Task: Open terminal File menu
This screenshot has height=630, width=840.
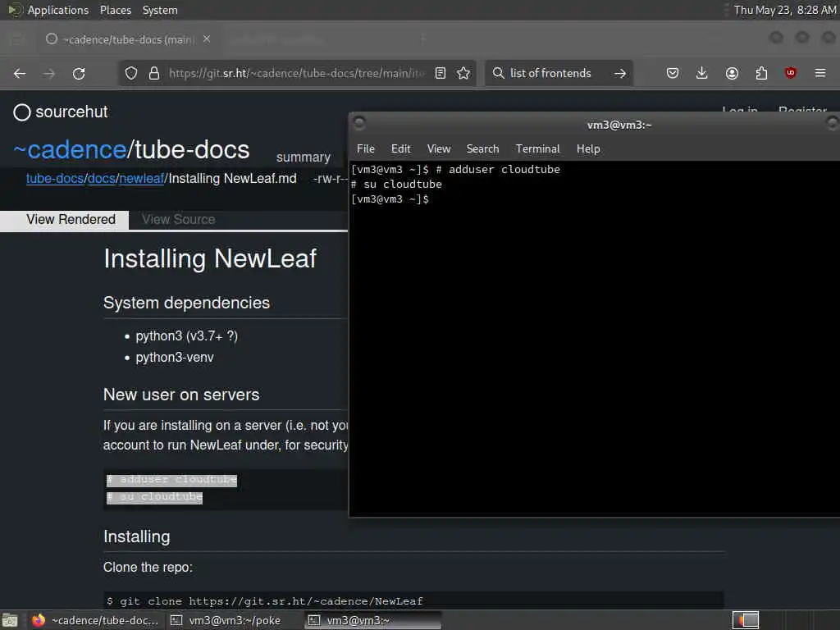Action: coord(366,149)
